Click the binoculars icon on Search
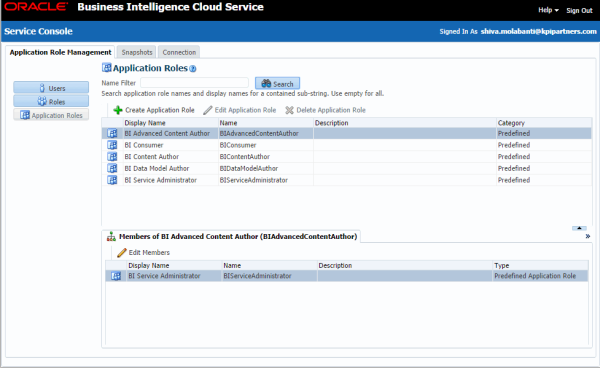Image resolution: width=600 pixels, height=368 pixels. pyautogui.click(x=266, y=83)
